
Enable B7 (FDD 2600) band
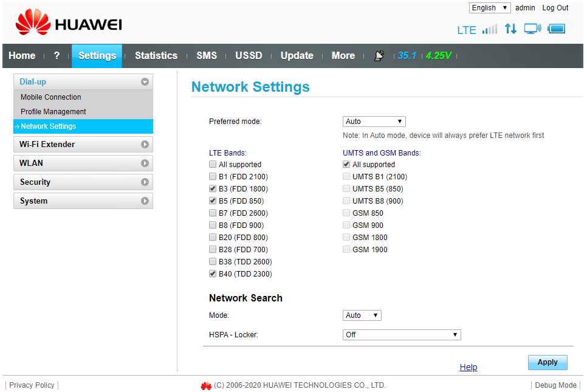(x=213, y=213)
